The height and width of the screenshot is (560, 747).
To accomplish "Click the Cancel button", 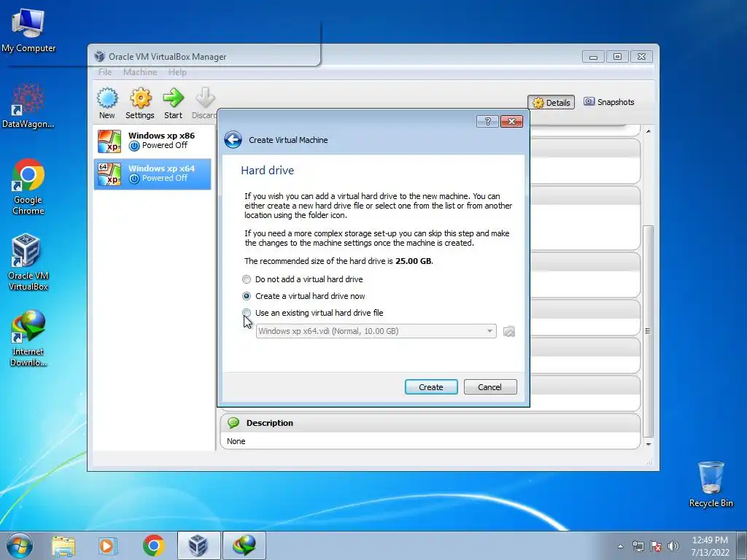I will tap(490, 387).
